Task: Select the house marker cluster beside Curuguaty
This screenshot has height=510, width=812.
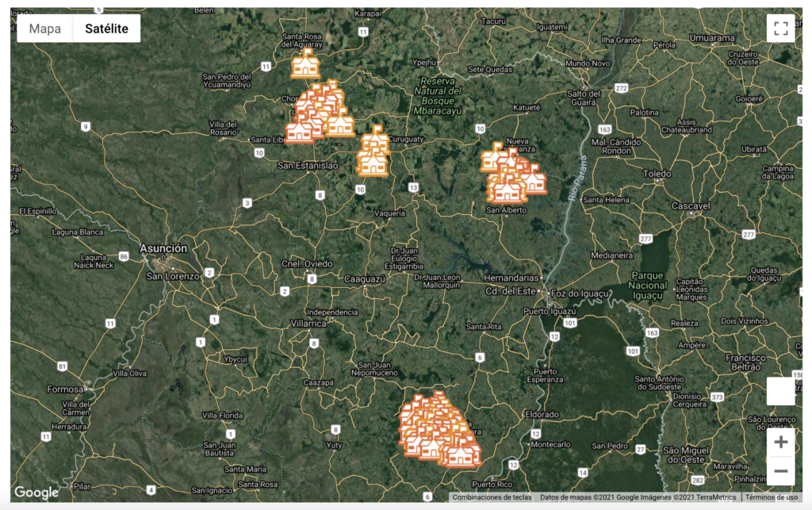Action: pos(373,153)
